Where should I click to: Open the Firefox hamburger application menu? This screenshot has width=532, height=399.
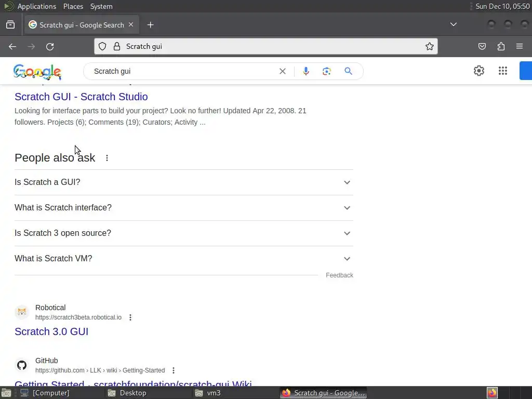click(520, 46)
